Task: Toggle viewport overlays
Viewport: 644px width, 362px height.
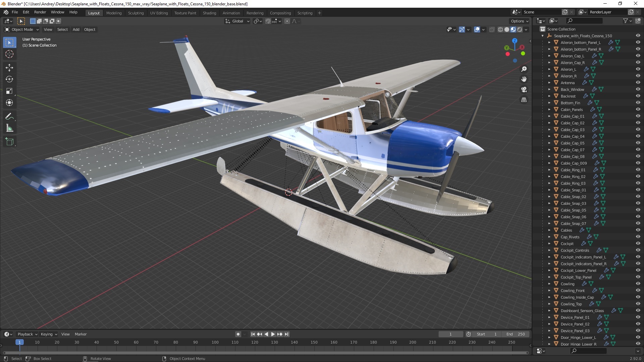Action: pyautogui.click(x=477, y=29)
